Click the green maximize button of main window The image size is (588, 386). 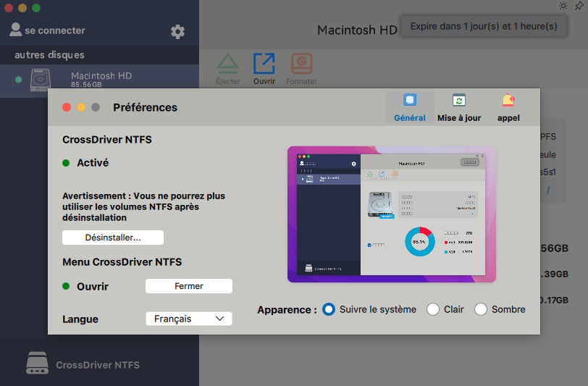[x=36, y=8]
